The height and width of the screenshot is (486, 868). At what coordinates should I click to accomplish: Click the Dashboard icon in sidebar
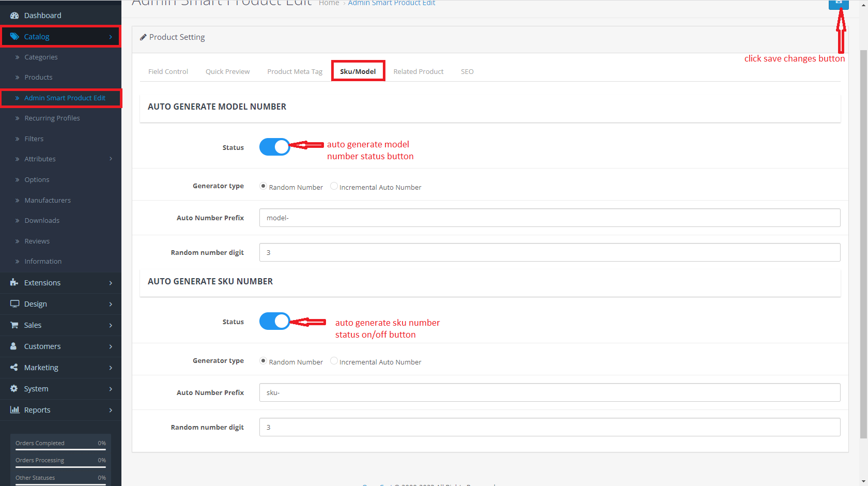(x=14, y=15)
